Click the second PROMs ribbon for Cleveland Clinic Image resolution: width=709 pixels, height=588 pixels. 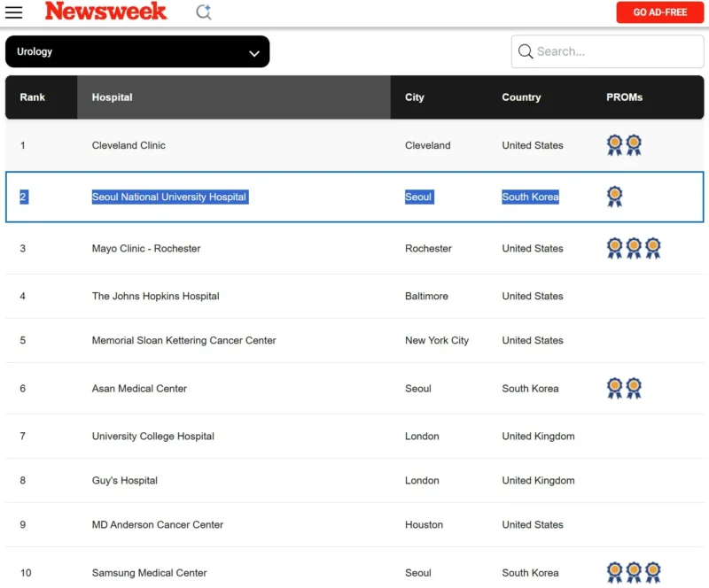tap(634, 145)
